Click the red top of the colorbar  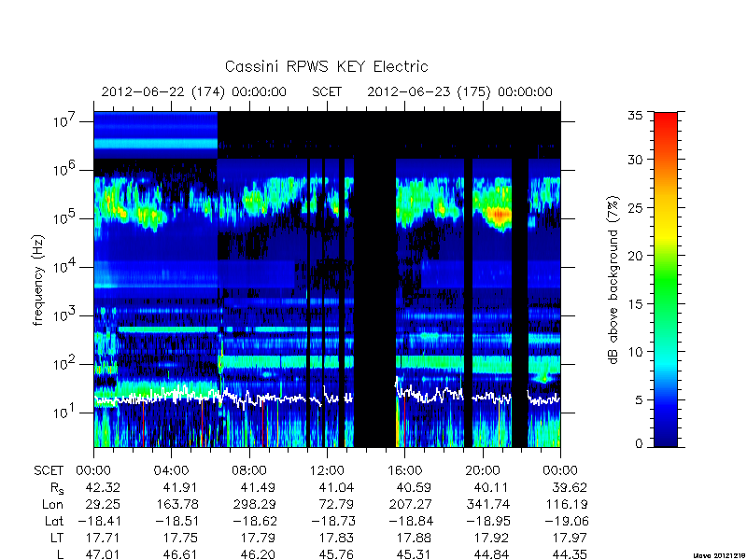(x=666, y=124)
